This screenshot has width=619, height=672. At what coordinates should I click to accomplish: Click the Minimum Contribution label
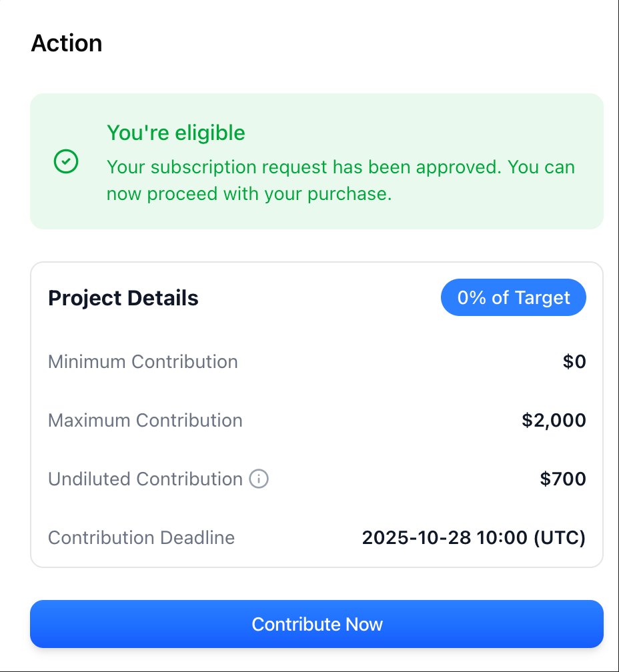[x=143, y=362]
